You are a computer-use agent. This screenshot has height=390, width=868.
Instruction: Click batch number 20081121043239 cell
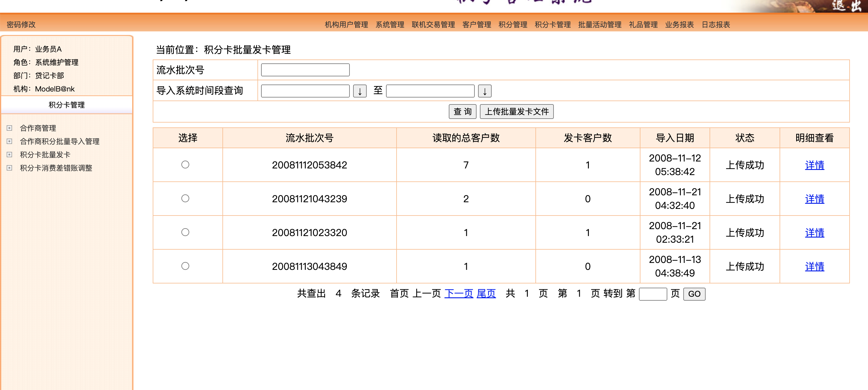coord(309,199)
